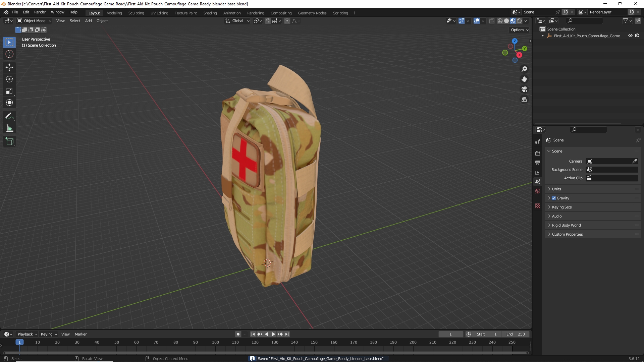Open the Render properties tab icon
The width and height of the screenshot is (644, 362).
[538, 153]
